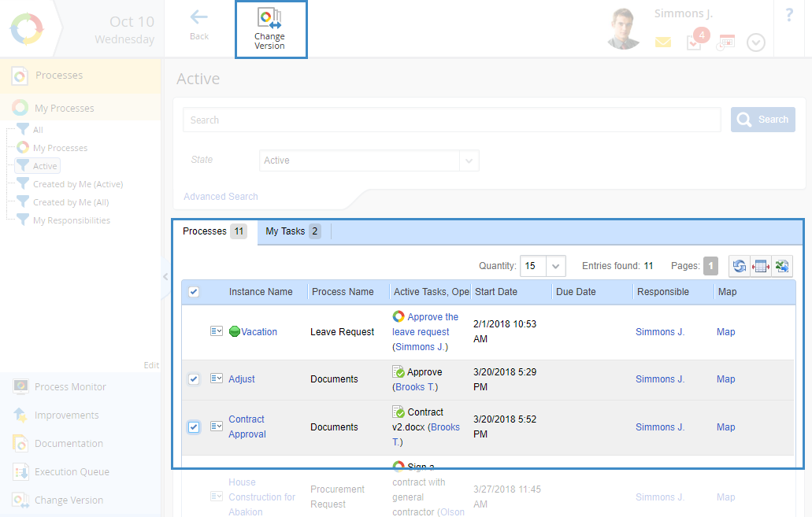The width and height of the screenshot is (812, 517).
Task: Click the export to Excel icon
Action: (782, 267)
